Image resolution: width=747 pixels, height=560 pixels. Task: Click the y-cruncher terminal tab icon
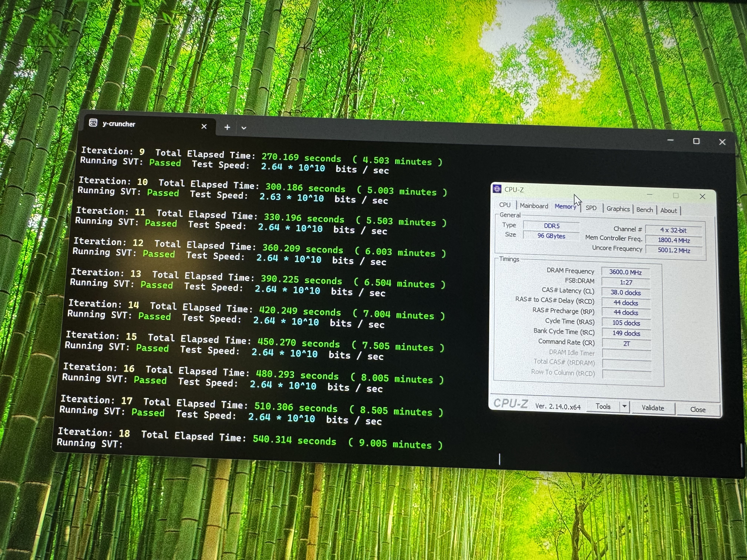(x=93, y=123)
